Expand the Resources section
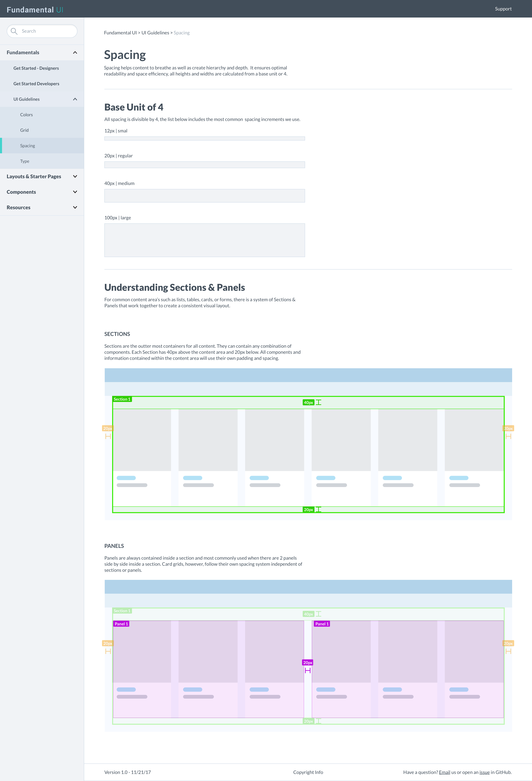The image size is (532, 781). 75,207
